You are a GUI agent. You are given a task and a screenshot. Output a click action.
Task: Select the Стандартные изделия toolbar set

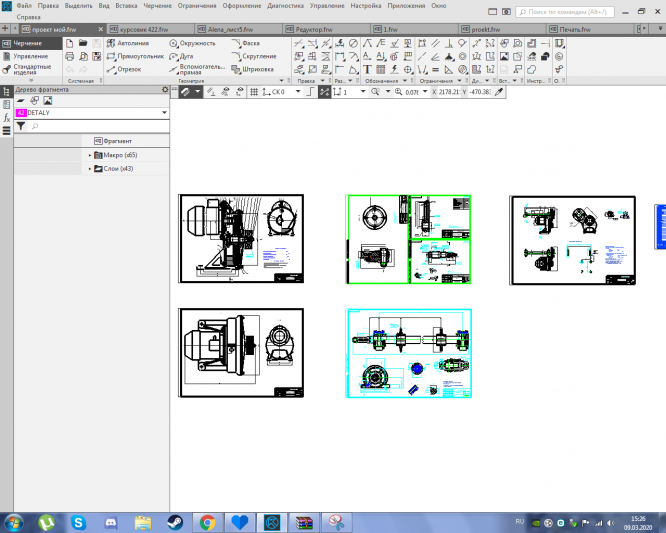click(x=31, y=70)
